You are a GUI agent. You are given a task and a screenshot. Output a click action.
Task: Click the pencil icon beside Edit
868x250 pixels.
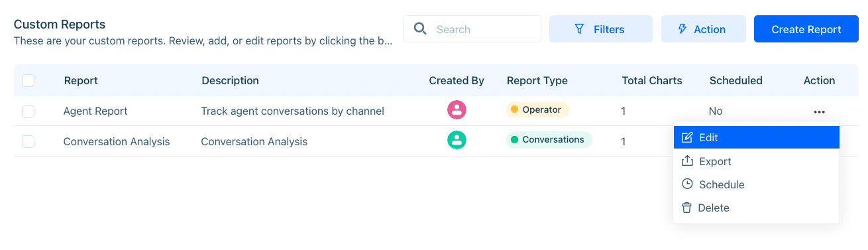click(x=687, y=138)
